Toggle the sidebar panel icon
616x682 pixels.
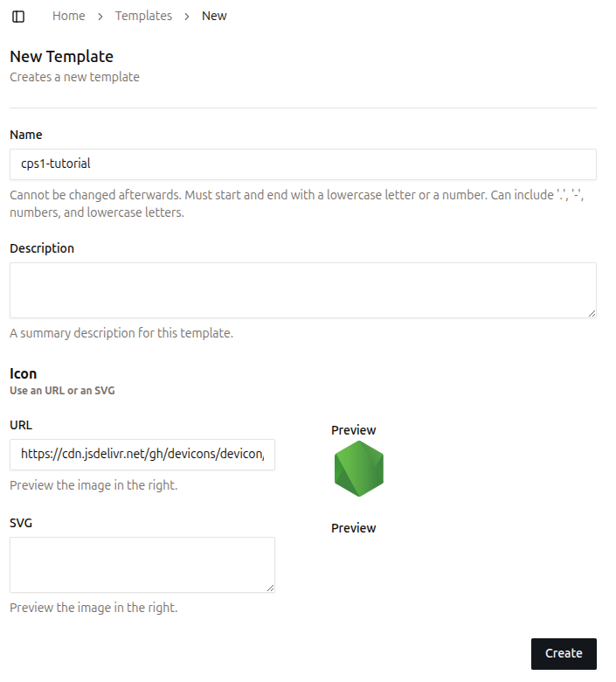[x=18, y=17]
